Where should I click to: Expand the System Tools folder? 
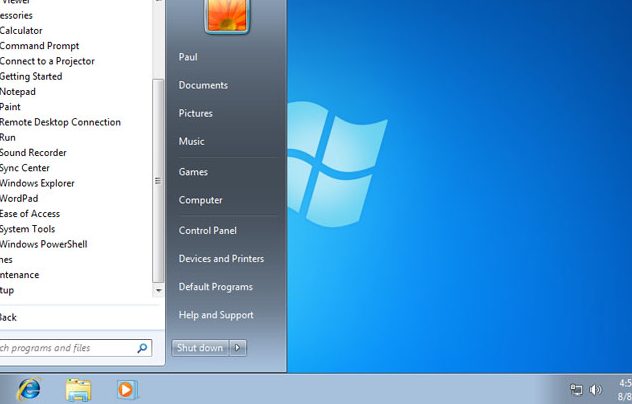pyautogui.click(x=29, y=229)
